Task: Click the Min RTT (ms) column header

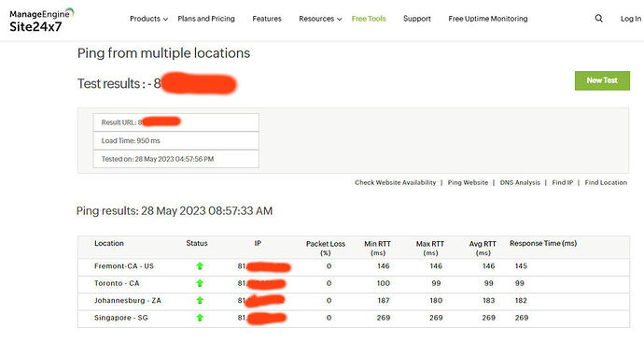Action: [x=377, y=248]
